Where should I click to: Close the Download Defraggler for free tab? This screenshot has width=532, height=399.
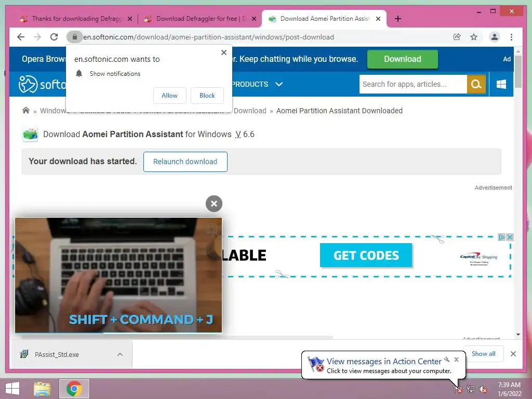[x=254, y=19]
